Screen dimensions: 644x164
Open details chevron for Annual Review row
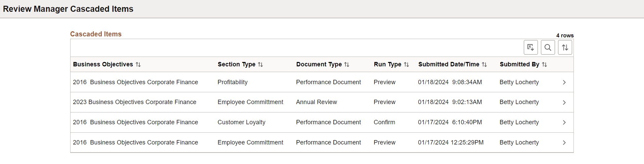tap(564, 102)
